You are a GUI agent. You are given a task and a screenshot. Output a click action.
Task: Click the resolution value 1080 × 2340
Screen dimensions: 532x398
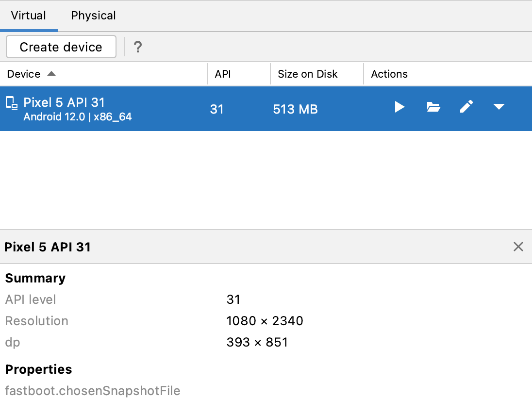pyautogui.click(x=265, y=321)
